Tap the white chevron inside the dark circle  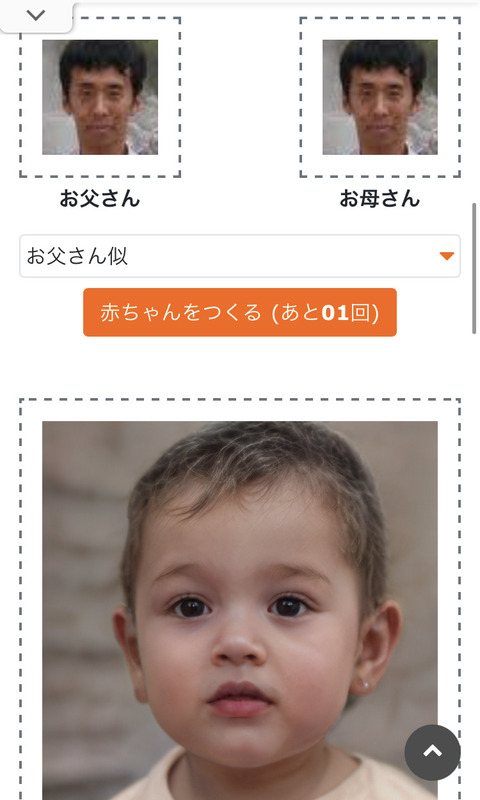click(432, 751)
